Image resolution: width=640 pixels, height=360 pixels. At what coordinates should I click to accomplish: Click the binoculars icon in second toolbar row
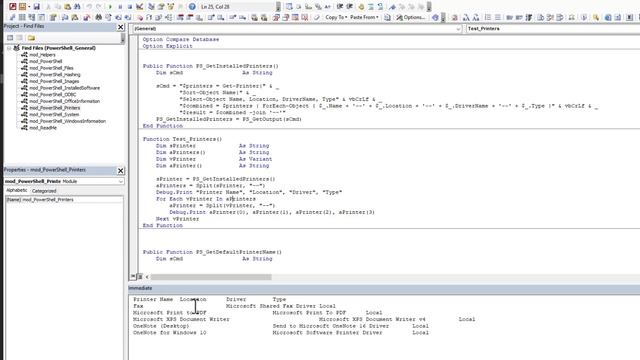(98, 17)
